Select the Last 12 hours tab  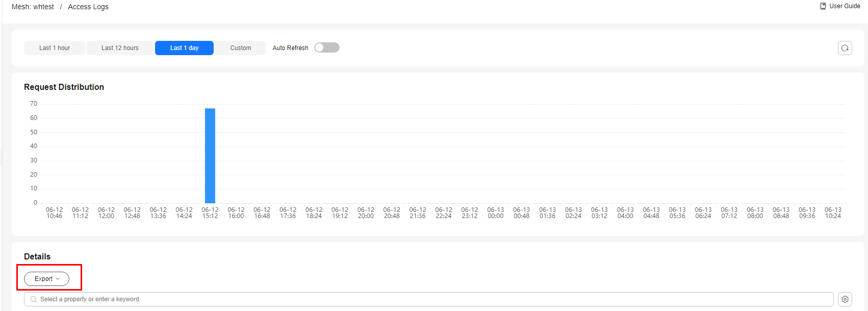[120, 48]
